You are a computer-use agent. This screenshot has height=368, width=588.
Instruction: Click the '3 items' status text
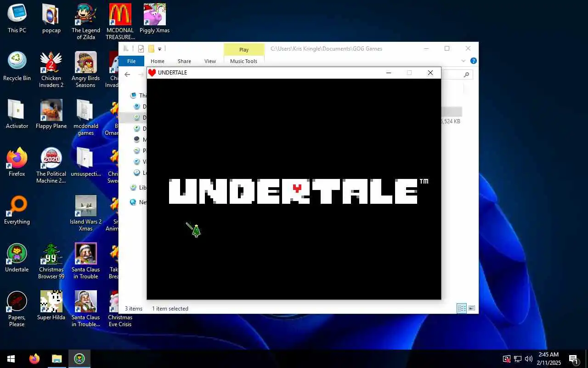(134, 309)
